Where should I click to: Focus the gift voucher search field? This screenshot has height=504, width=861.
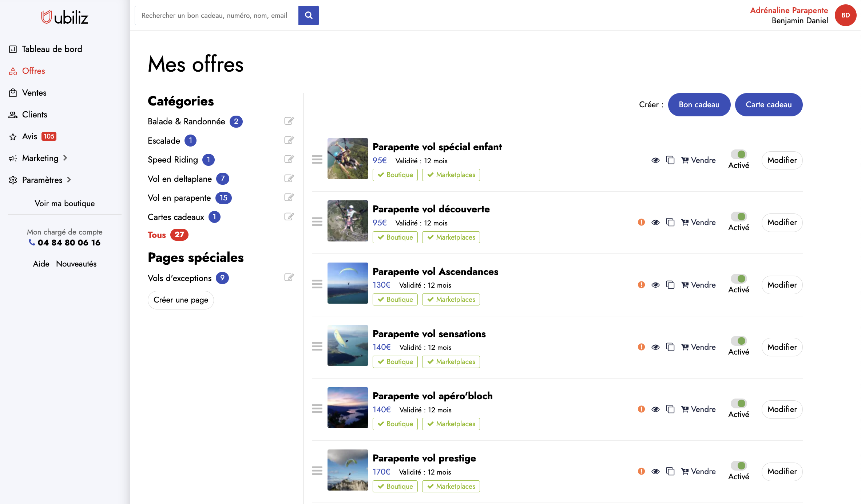pos(217,15)
